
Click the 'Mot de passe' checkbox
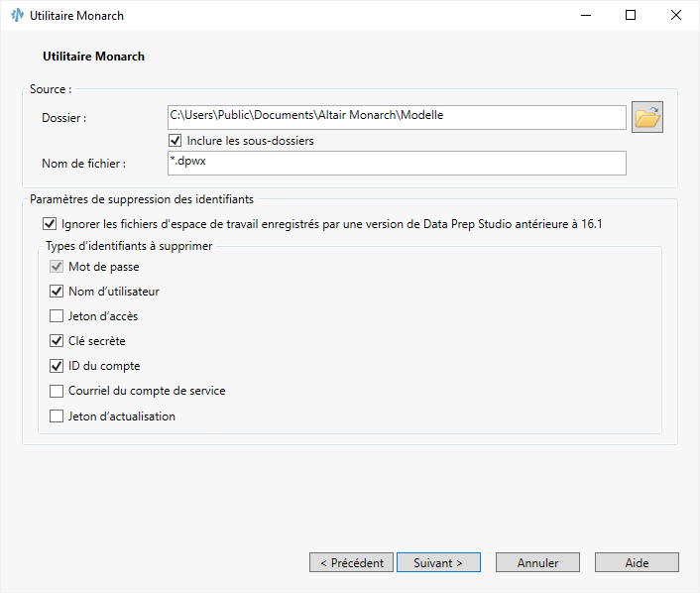(x=57, y=267)
